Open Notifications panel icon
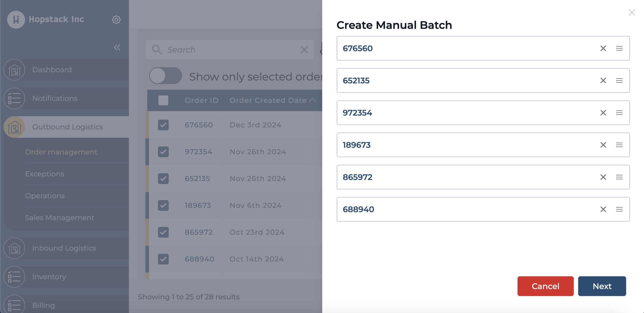Screen dimensions: 644x313 [x=14, y=98]
